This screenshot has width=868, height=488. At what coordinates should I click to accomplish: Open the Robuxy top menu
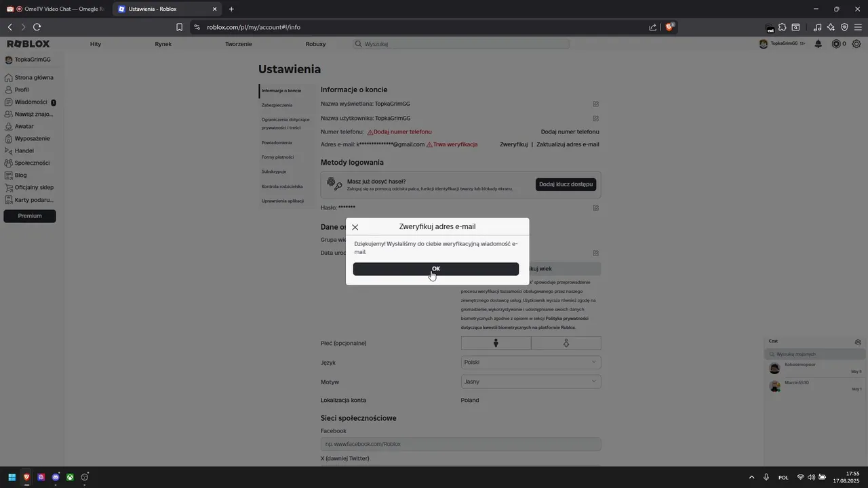tap(315, 44)
